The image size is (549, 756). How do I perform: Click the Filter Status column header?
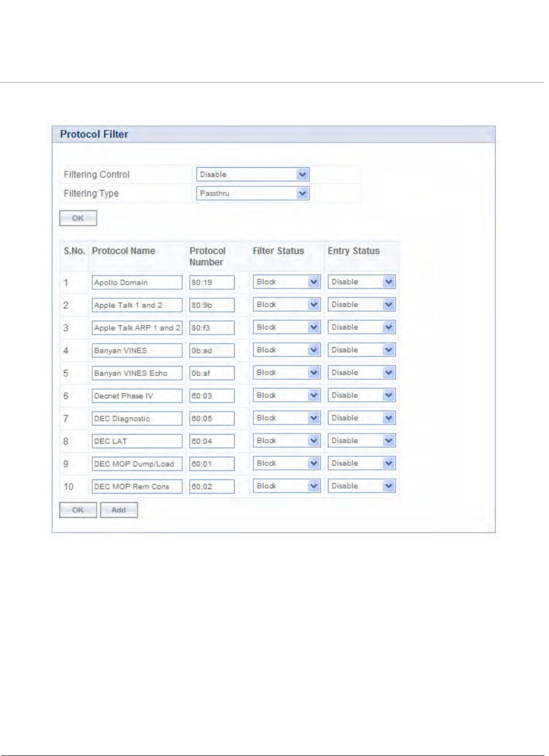click(279, 251)
